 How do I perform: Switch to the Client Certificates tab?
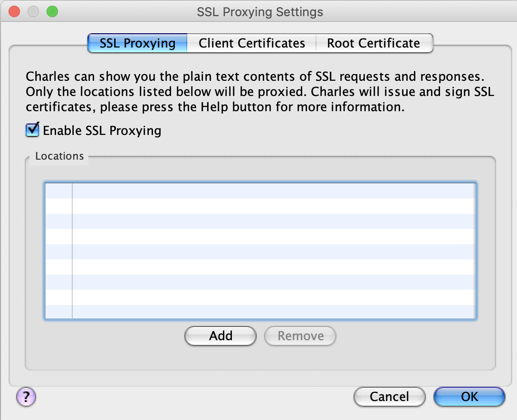pyautogui.click(x=252, y=43)
